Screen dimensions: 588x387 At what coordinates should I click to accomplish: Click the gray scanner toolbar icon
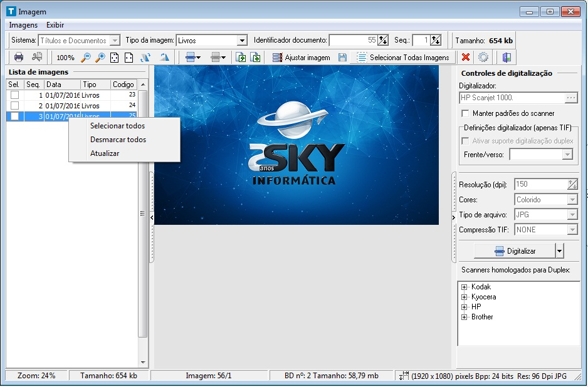click(x=215, y=58)
